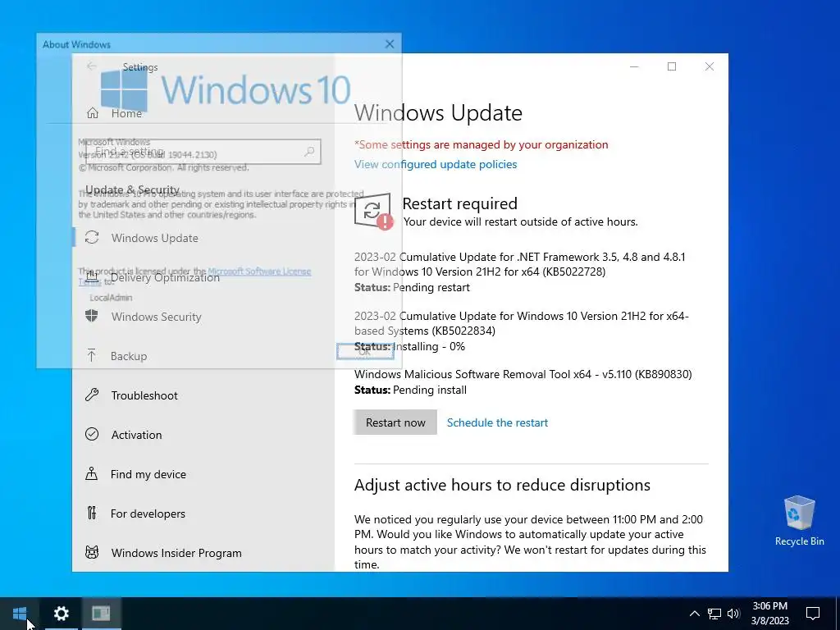
Task: Click the taskbar clock showing 3:06 PM
Action: (x=769, y=614)
